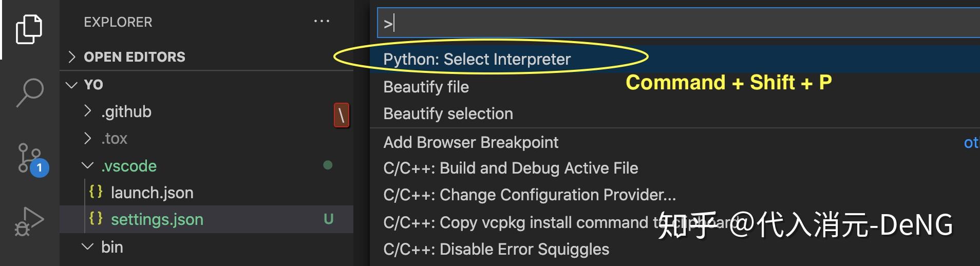This screenshot has width=980, height=266.
Task: Expand the .tox folder chevron
Action: coord(88,138)
